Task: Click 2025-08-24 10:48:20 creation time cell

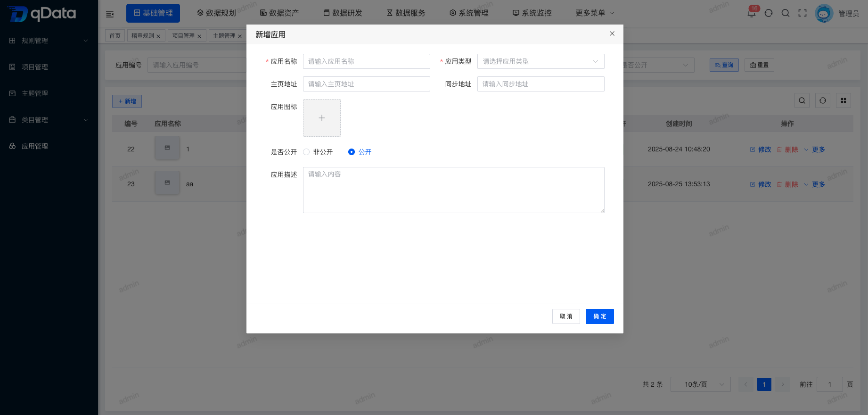Action: click(679, 149)
